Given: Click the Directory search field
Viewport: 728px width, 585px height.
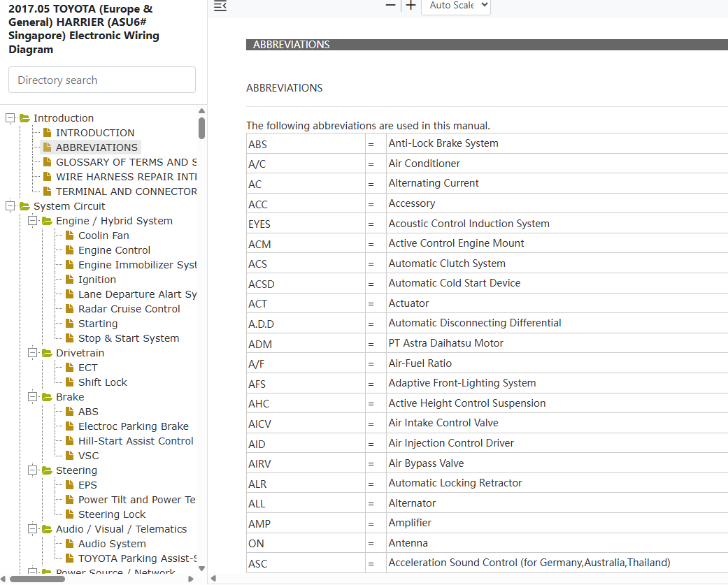Looking at the screenshot, I should [102, 80].
